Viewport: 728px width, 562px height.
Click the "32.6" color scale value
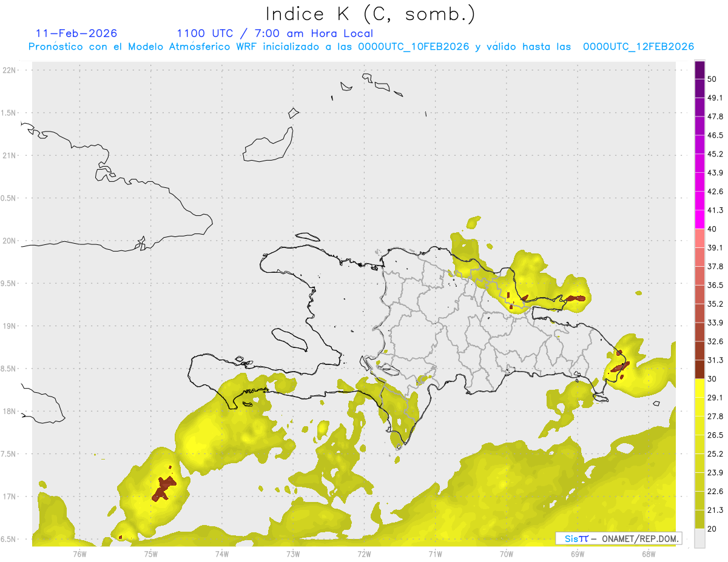click(715, 341)
